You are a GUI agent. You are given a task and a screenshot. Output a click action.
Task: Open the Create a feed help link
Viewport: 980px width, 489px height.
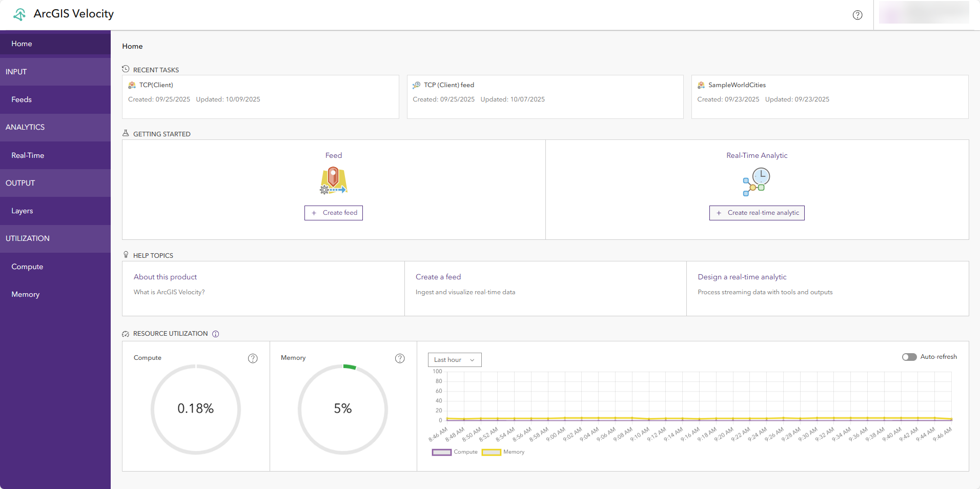[x=438, y=277]
